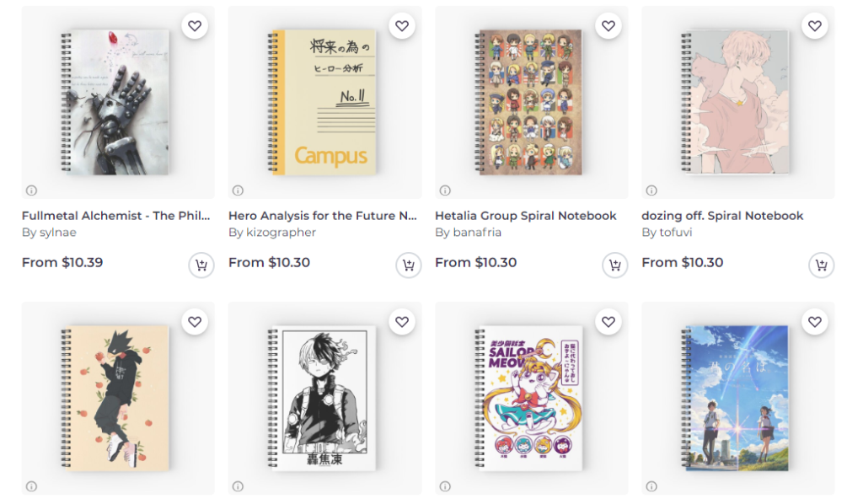Show info icon on Campus notebook image
863x504 pixels.
pyautogui.click(x=238, y=190)
